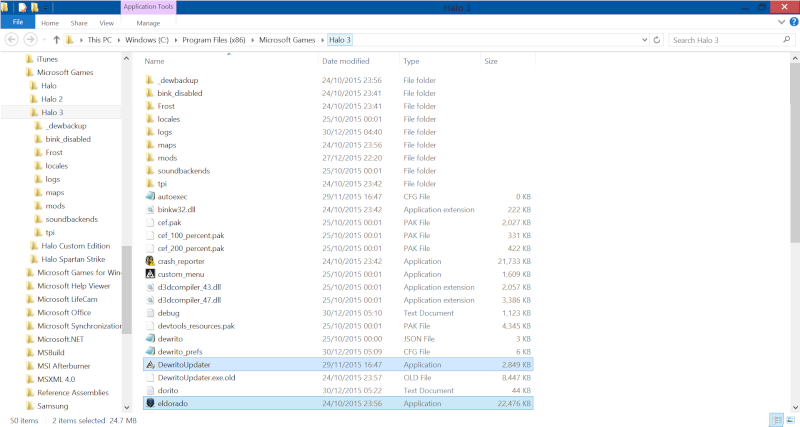Screen dimensions: 800x427
Task: Click the navigation pane scroll down arrow
Action: tap(127, 407)
